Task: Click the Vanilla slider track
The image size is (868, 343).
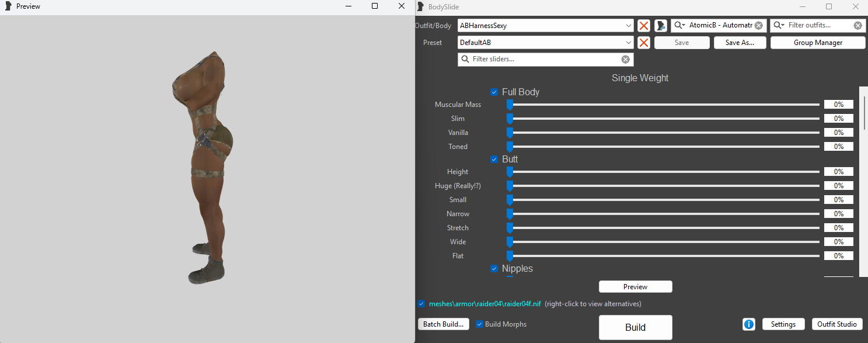Action: (x=663, y=133)
